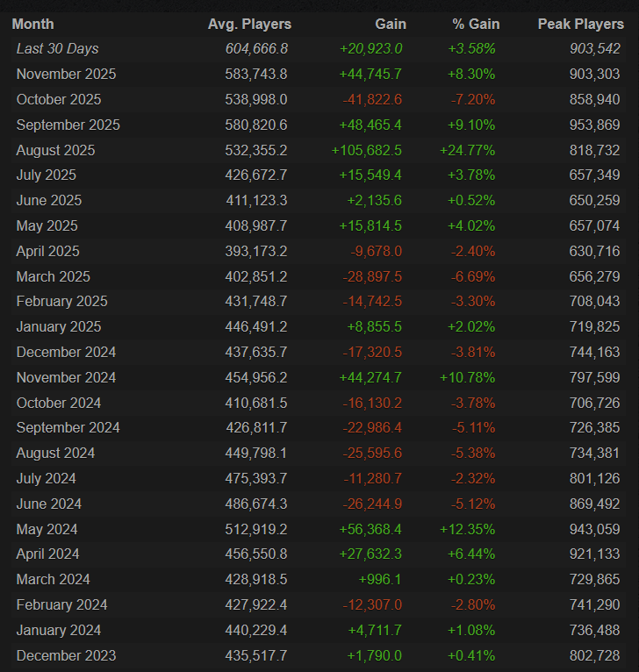Screen dimensions: 639x672
Task: Select the November 2024 row label
Action: point(66,377)
